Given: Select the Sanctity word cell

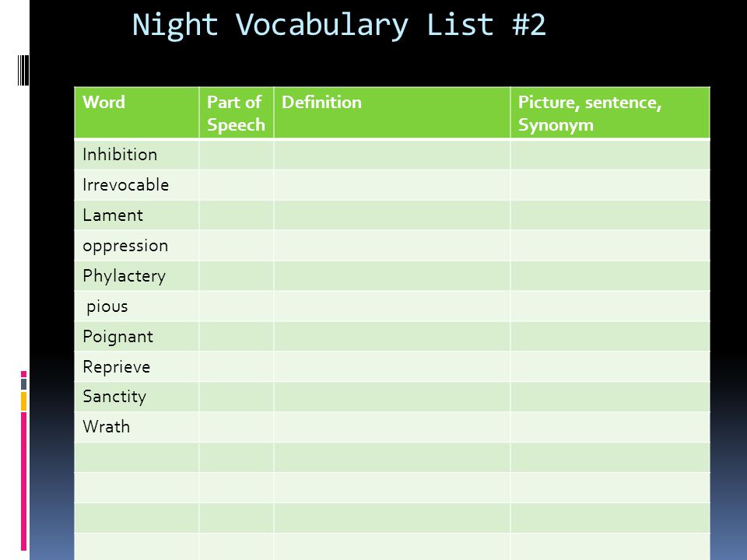Looking at the screenshot, I should pos(137,397).
